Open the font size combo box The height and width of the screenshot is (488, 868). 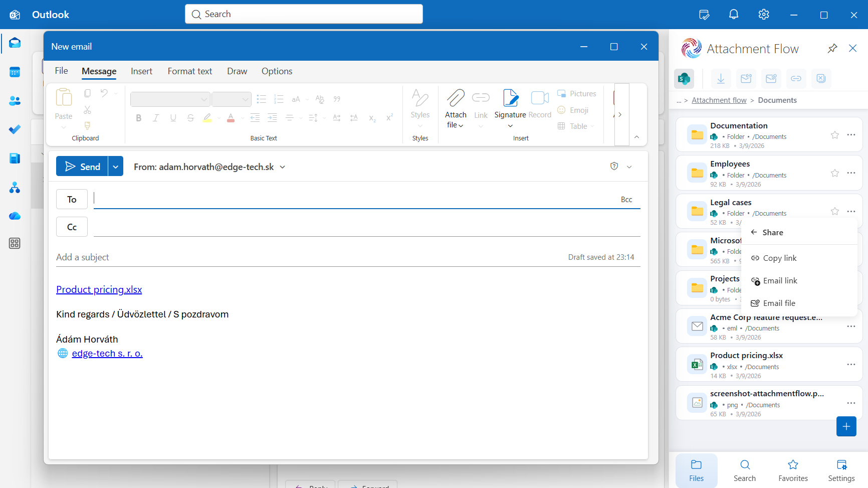pyautogui.click(x=232, y=99)
